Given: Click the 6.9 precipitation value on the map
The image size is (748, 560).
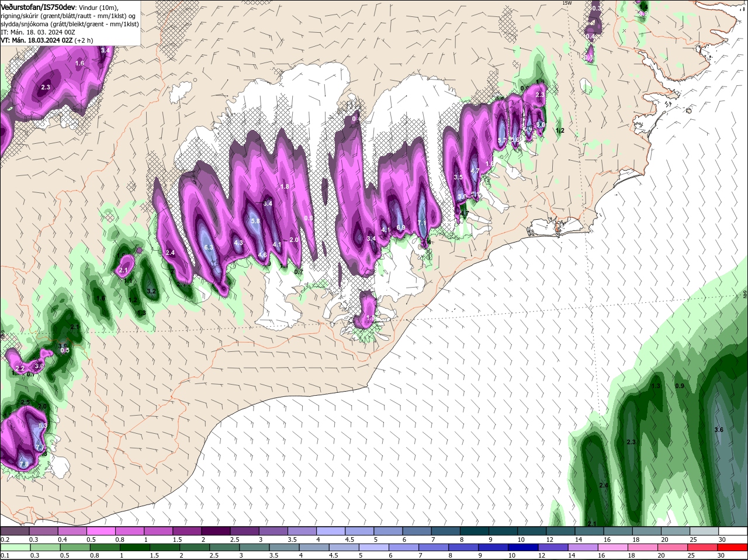Looking at the screenshot, I should point(400,227).
